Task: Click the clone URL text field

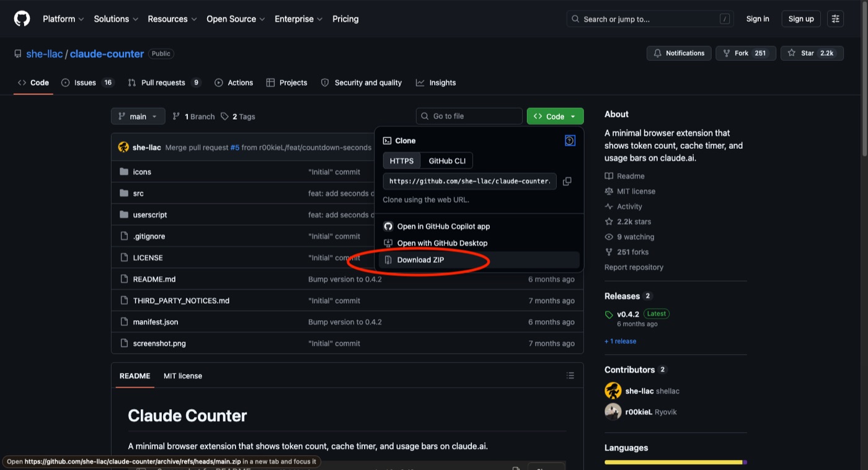Action: [x=470, y=181]
